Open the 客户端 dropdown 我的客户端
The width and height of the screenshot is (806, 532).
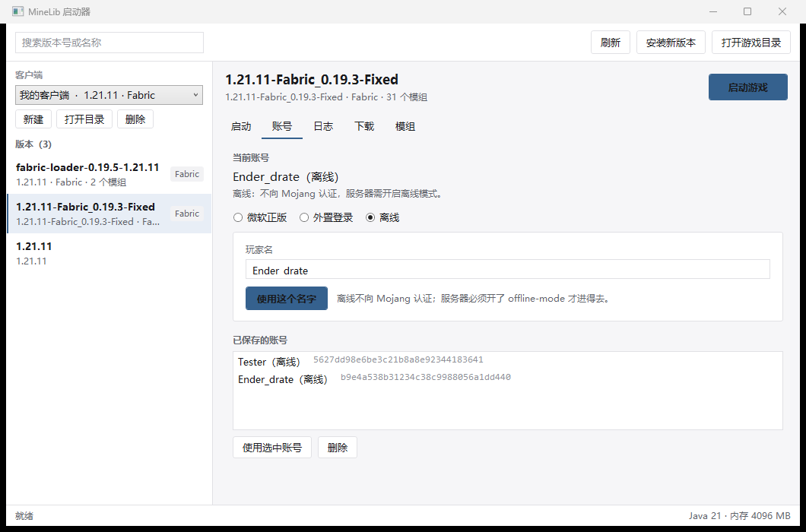(109, 95)
